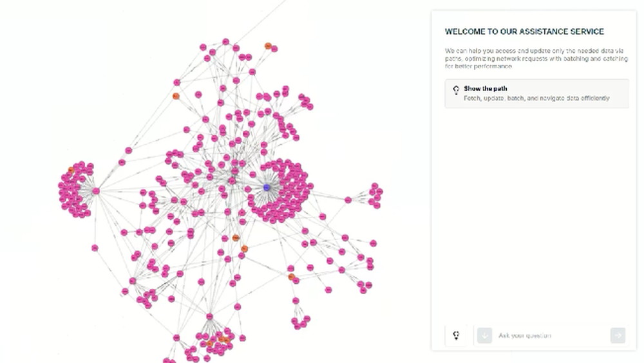Click the down-arrow button in the question box
The height and width of the screenshot is (363, 644).
[485, 335]
